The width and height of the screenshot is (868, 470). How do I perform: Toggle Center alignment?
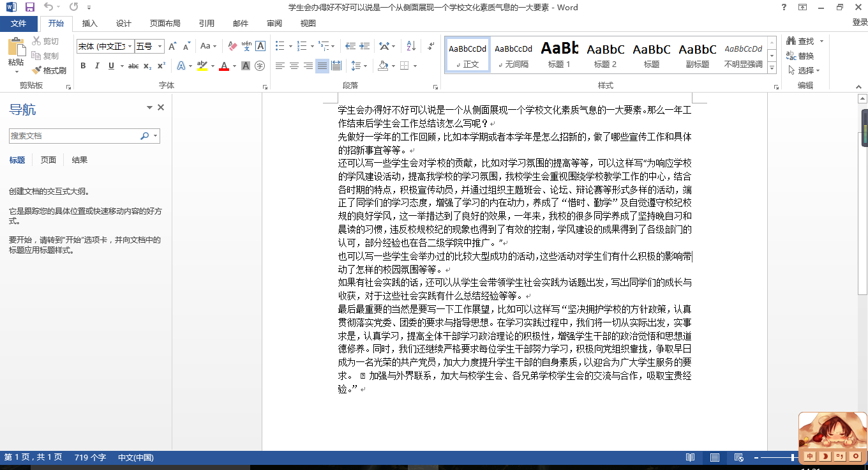294,66
